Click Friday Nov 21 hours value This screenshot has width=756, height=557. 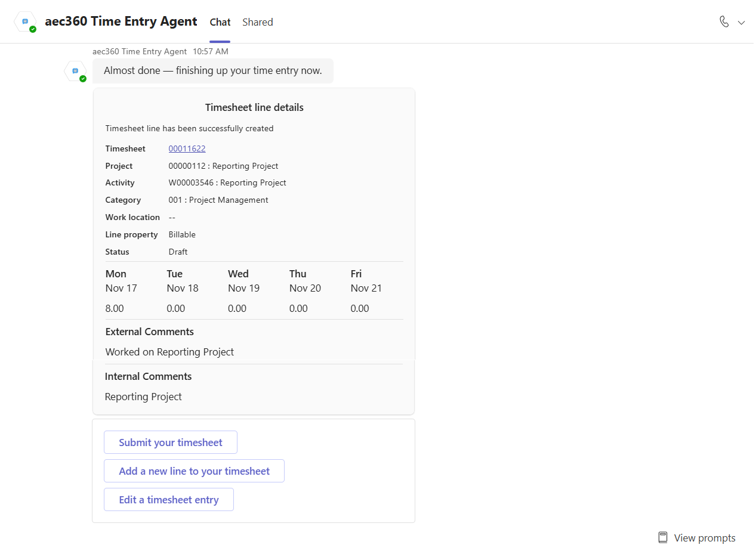click(x=360, y=308)
